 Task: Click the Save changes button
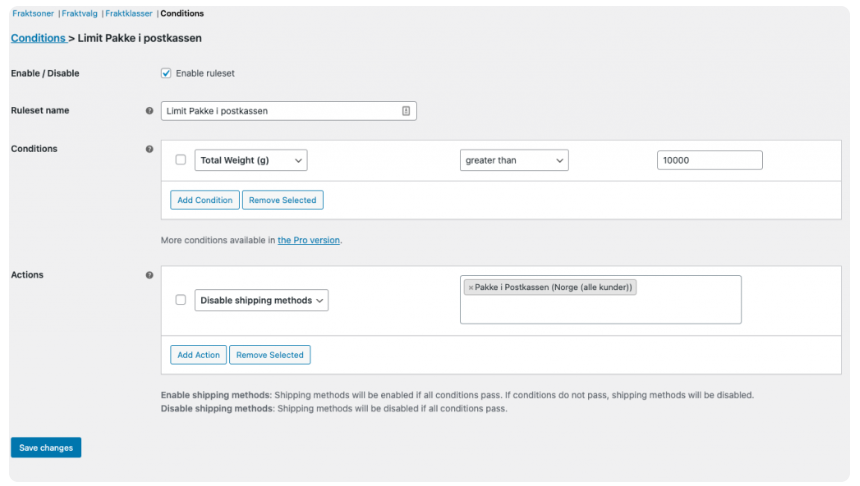click(x=46, y=448)
